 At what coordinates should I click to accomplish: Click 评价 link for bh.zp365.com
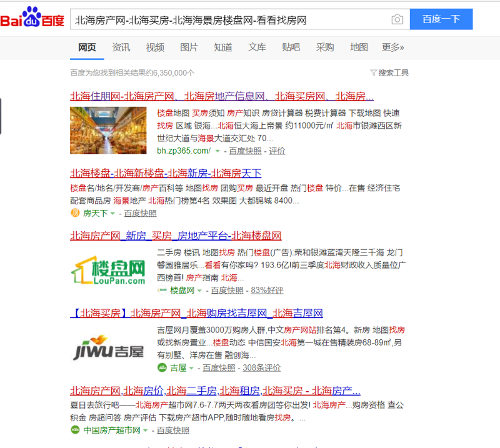click(277, 151)
